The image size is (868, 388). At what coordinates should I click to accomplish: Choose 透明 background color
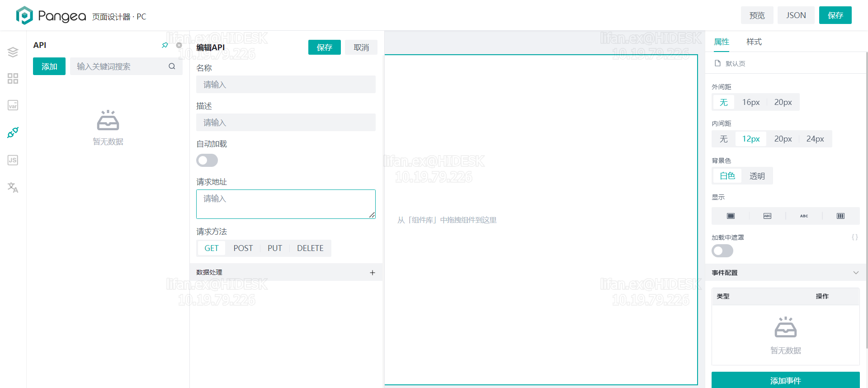pos(757,176)
